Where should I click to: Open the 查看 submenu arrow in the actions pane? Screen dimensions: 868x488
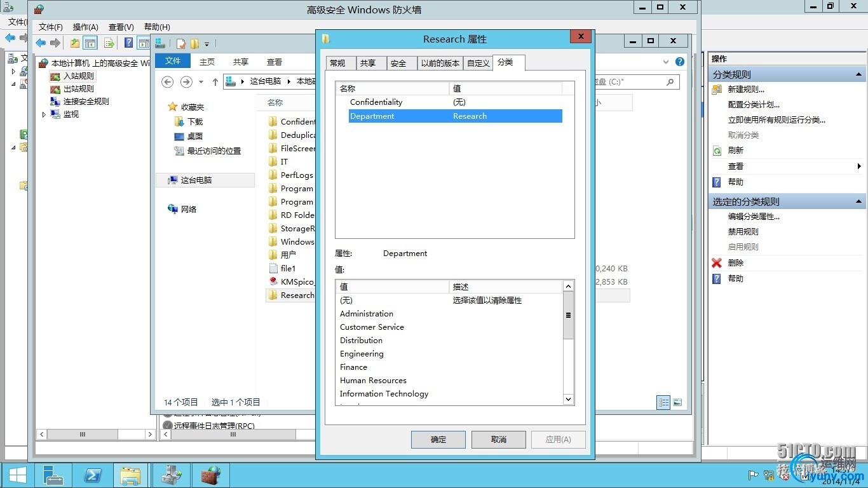coord(859,166)
